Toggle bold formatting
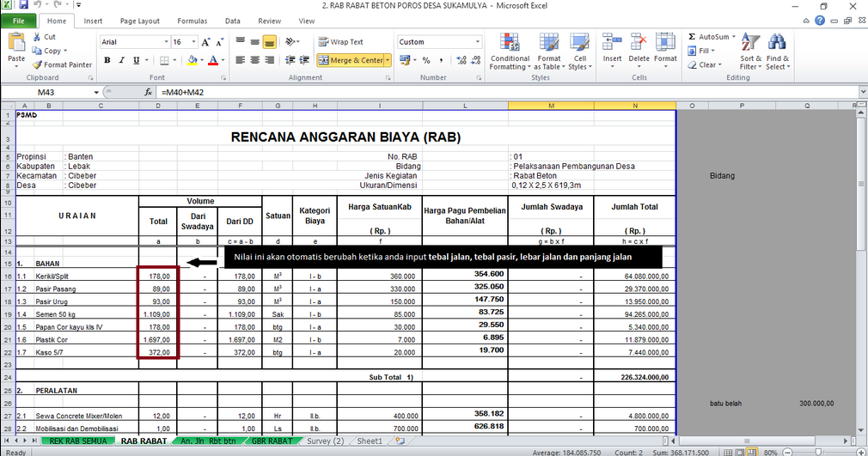The height and width of the screenshot is (456, 868). (107, 60)
